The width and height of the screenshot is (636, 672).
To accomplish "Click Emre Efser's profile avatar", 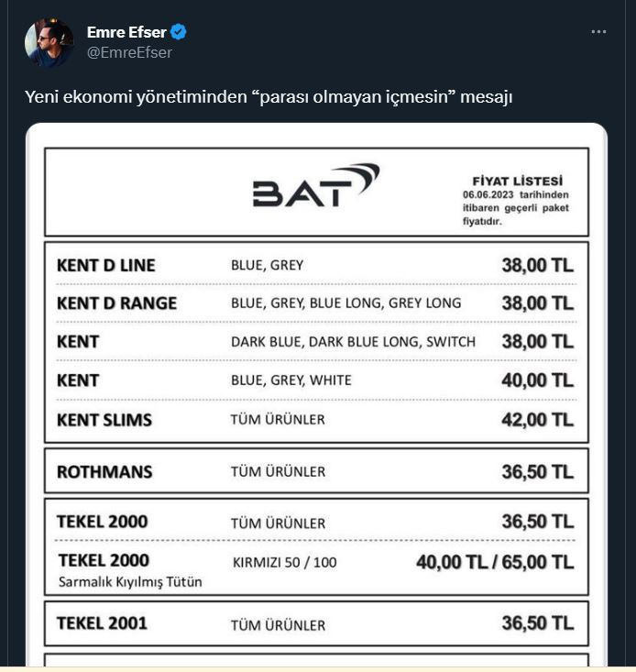I will tap(49, 42).
